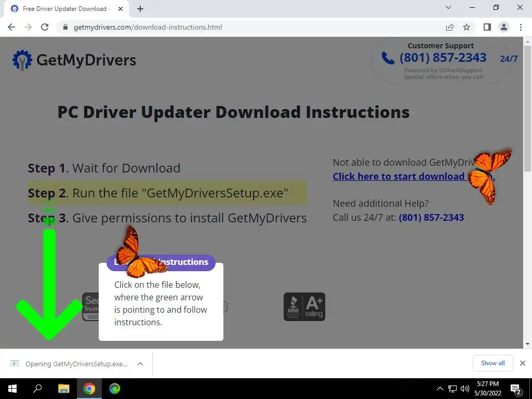The width and height of the screenshot is (532, 399).
Task: Click the 'Step 1. Wait for Download' text
Action: [104, 168]
